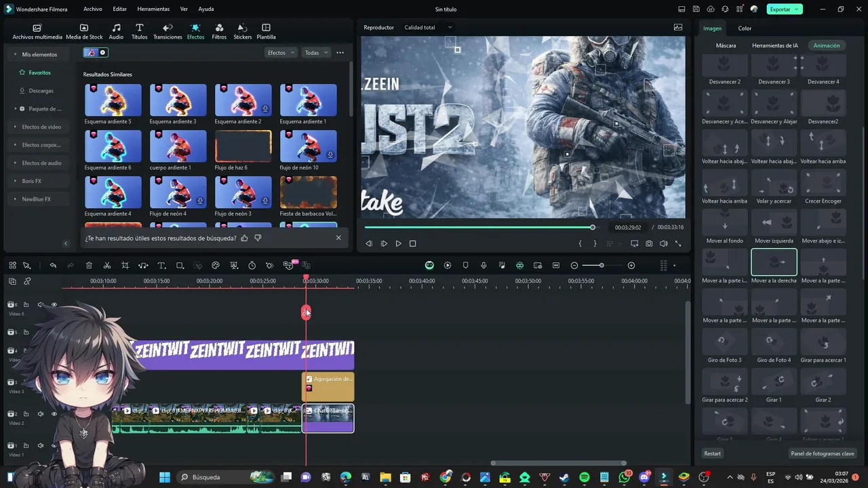Open the Stickers panel
The height and width of the screenshot is (488, 868).
click(x=242, y=32)
